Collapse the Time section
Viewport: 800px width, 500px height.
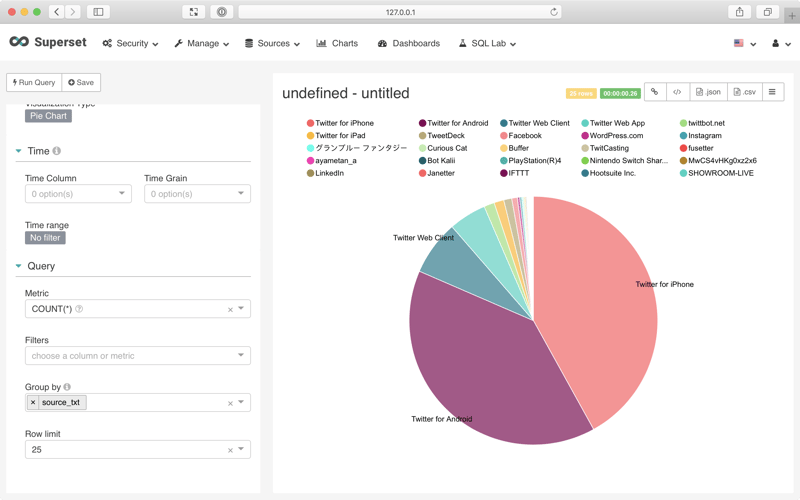coord(19,151)
